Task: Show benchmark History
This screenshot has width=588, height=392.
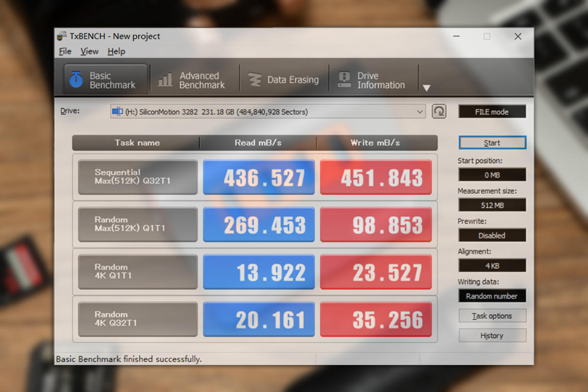Action: [492, 336]
